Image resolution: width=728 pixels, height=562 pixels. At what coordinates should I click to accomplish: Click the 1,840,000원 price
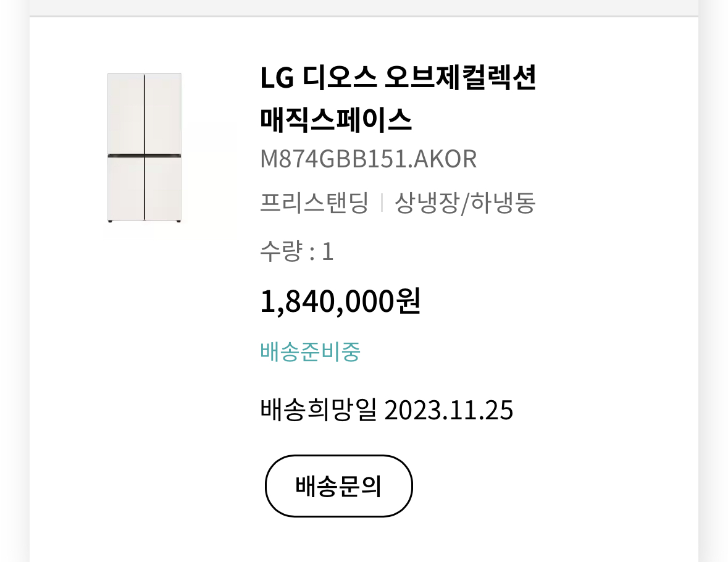tap(340, 301)
